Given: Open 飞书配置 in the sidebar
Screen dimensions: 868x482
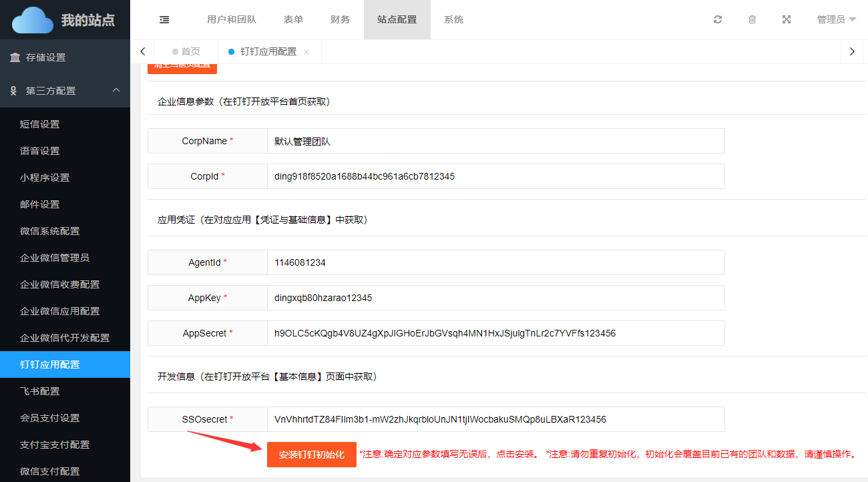Looking at the screenshot, I should click(x=40, y=391).
